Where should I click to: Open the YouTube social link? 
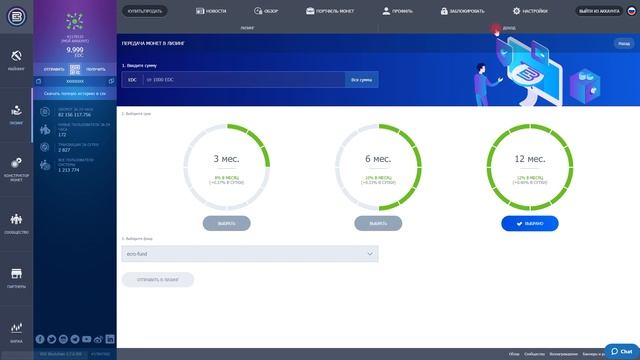click(87, 339)
